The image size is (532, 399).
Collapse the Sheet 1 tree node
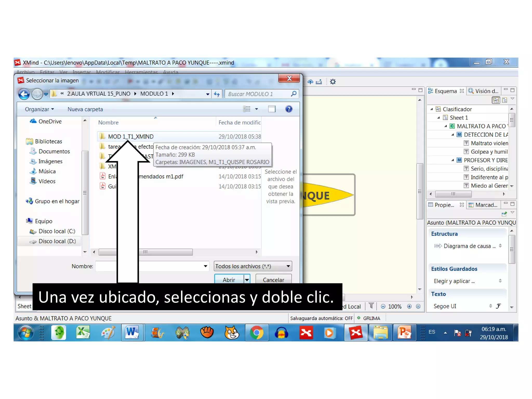point(438,118)
